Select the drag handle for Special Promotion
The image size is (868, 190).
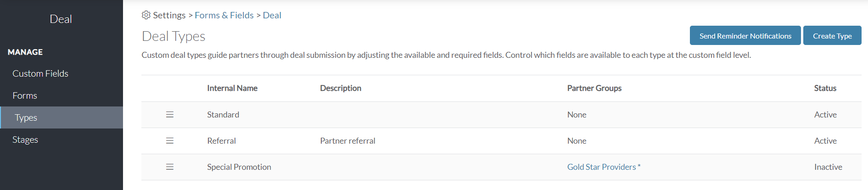[170, 167]
